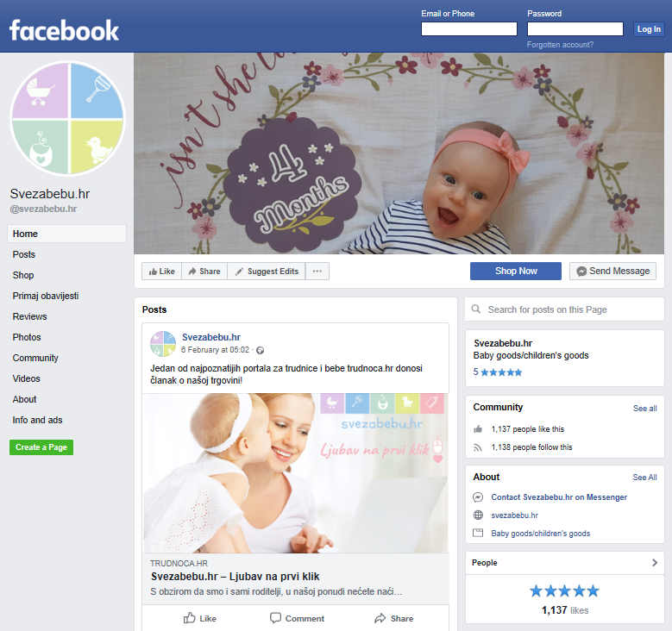Screen dimensions: 672x631
Task: Go to the Posts sidebar item
Action: point(24,254)
